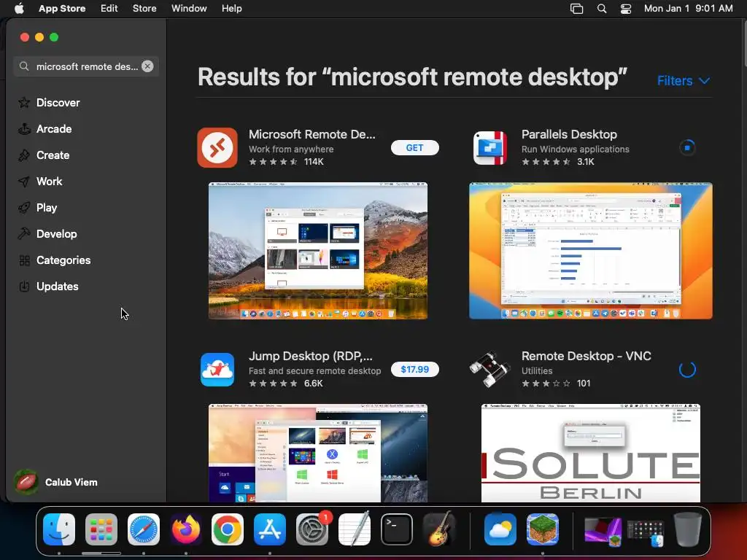This screenshot has width=747, height=560.
Task: Open the Microsoft Remote Desktop app icon
Action: pos(217,147)
